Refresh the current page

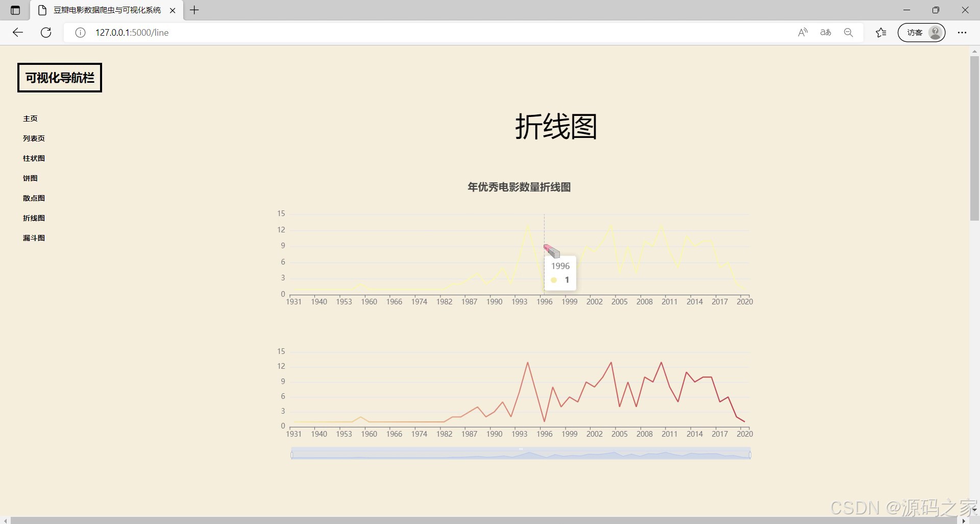46,32
